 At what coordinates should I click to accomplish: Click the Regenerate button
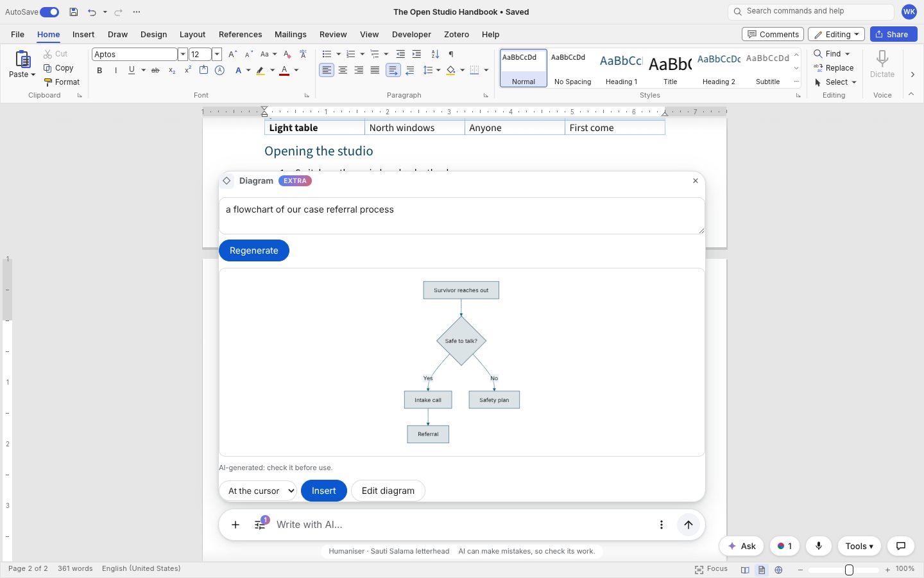[254, 250]
